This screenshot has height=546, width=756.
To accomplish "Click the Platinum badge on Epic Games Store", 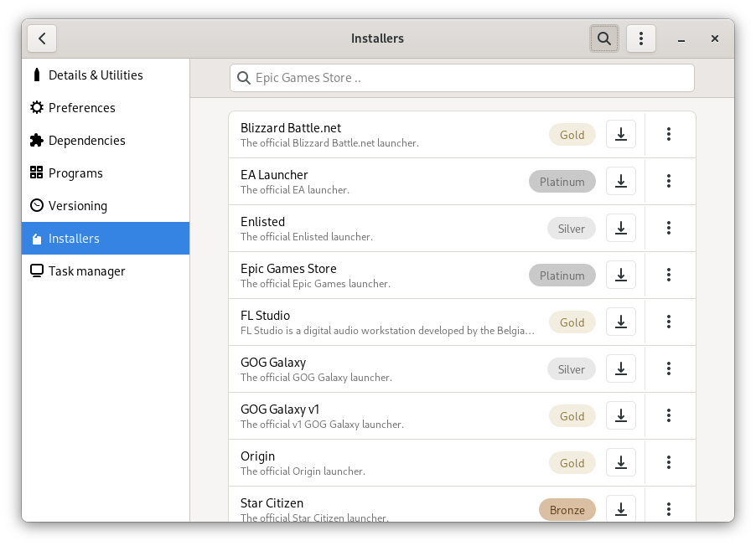I will 562,275.
